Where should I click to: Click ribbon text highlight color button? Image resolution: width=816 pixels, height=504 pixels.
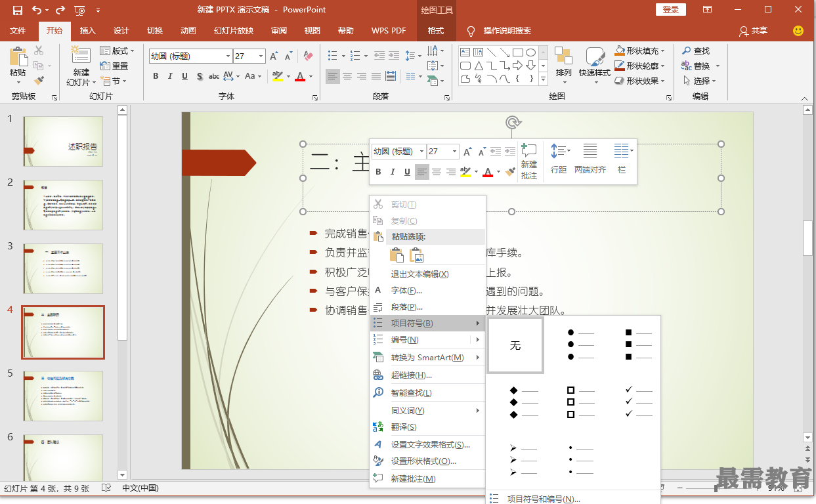278,76
